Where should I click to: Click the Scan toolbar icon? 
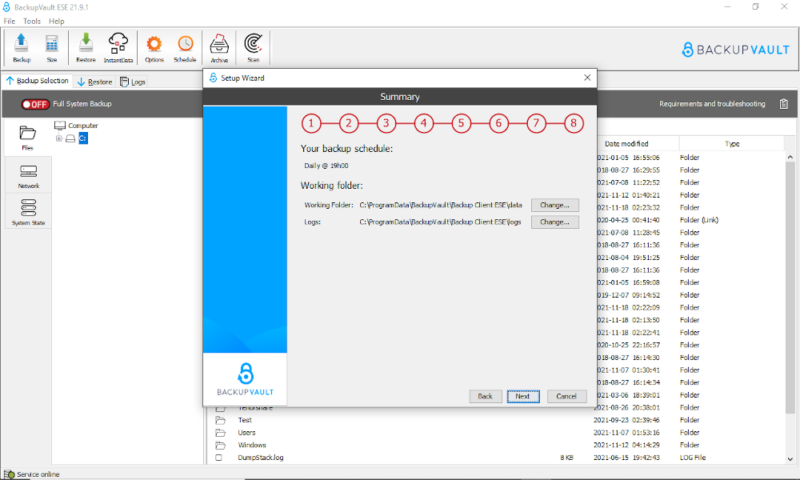(x=253, y=47)
